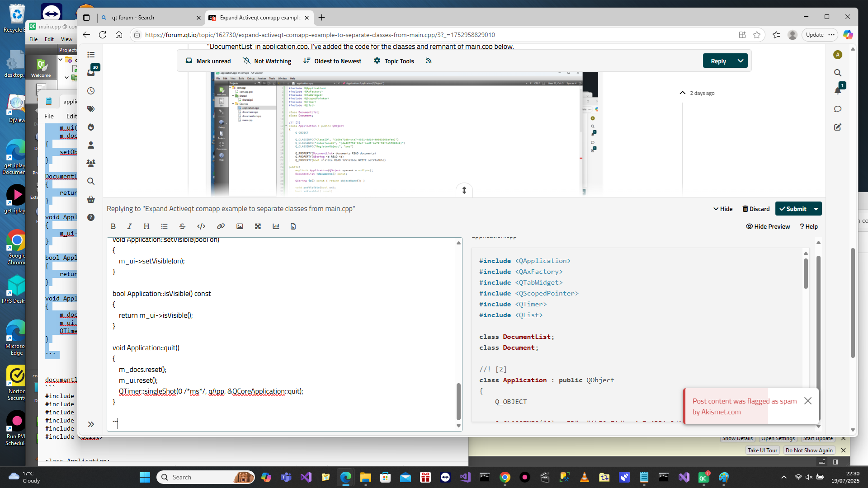868x488 pixels.
Task: Open File menu in Qt Creator window
Action: tap(33, 39)
